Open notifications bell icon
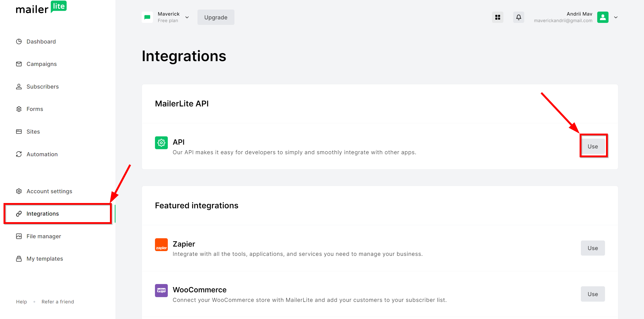Screen dimensions: 644x319 [519, 17]
